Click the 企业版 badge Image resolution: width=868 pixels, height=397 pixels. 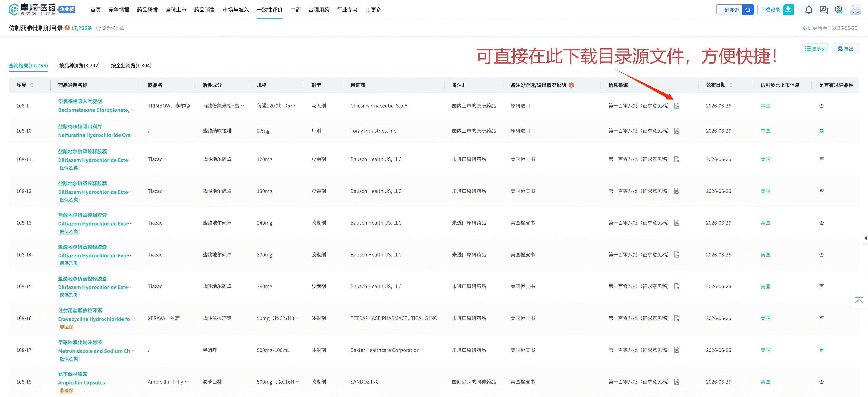tap(67, 9)
